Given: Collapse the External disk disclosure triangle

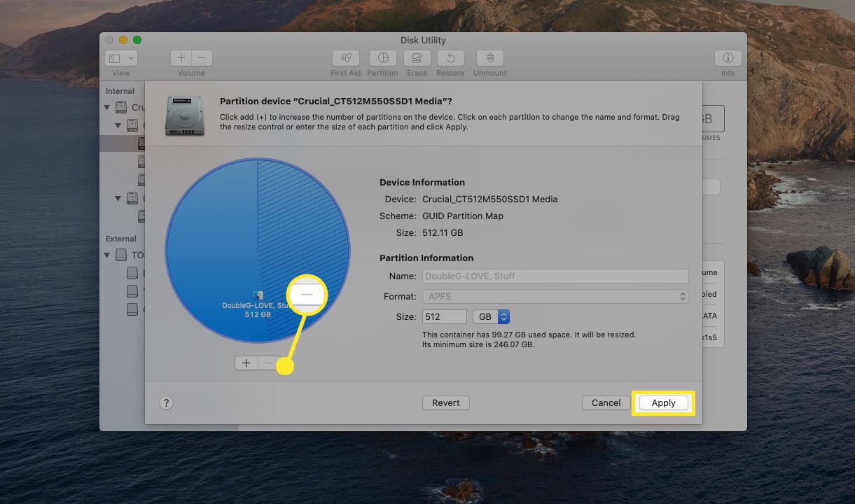Looking at the screenshot, I should pos(107,255).
